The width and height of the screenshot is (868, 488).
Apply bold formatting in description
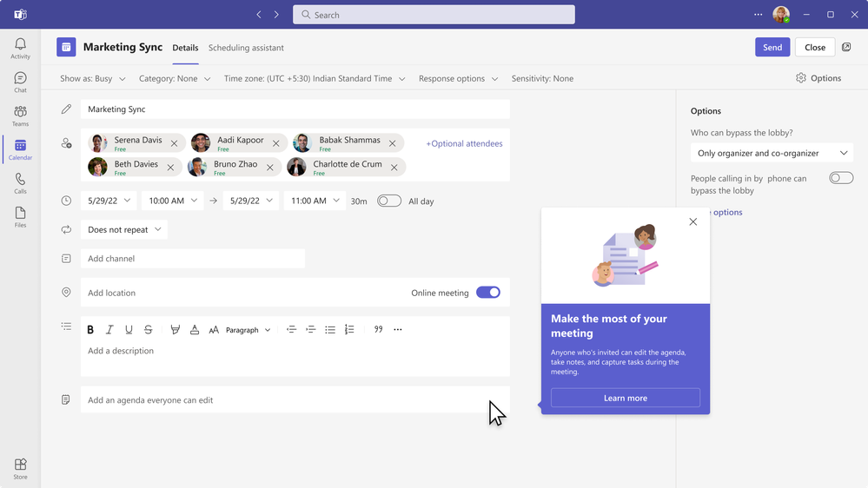pos(90,330)
